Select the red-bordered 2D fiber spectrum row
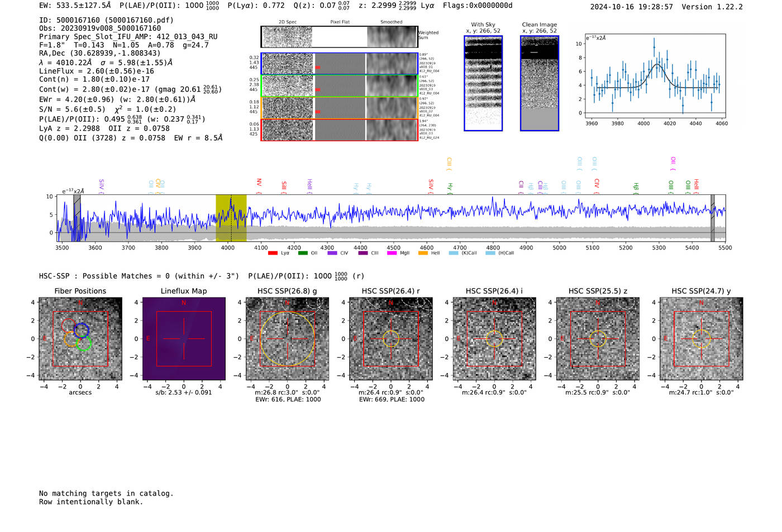 click(340, 130)
